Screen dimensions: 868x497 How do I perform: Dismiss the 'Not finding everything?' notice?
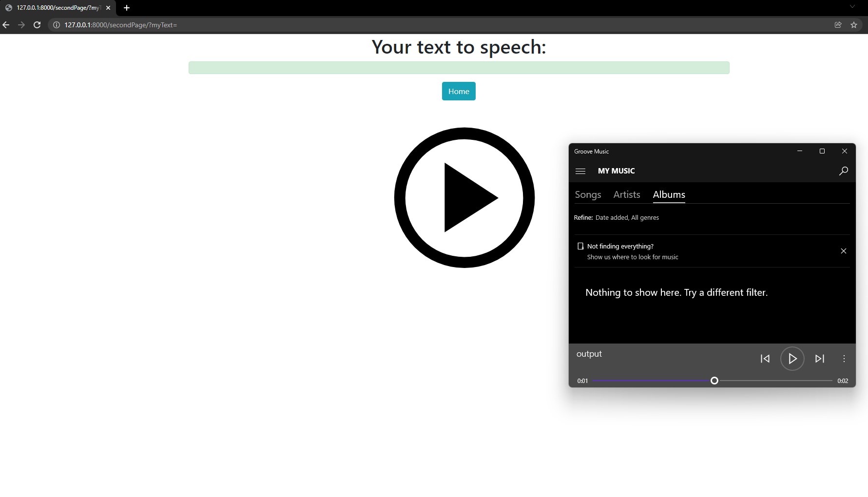click(844, 251)
